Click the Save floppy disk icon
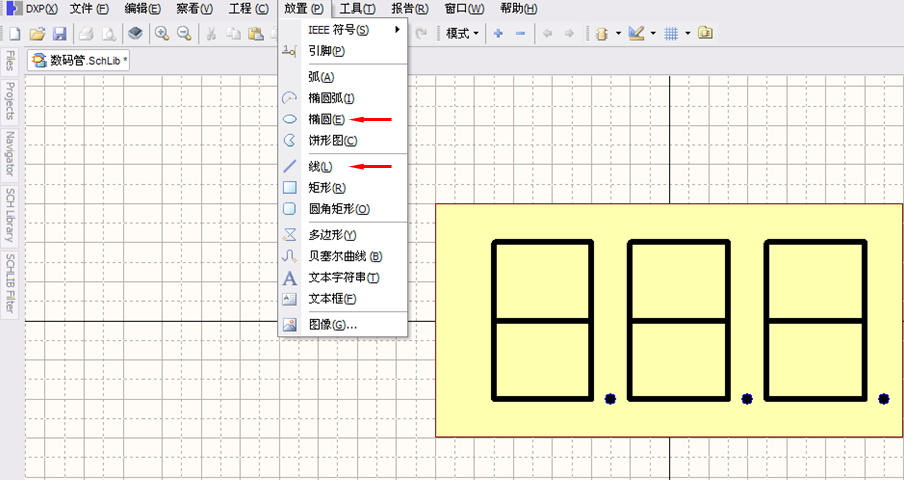 [59, 34]
